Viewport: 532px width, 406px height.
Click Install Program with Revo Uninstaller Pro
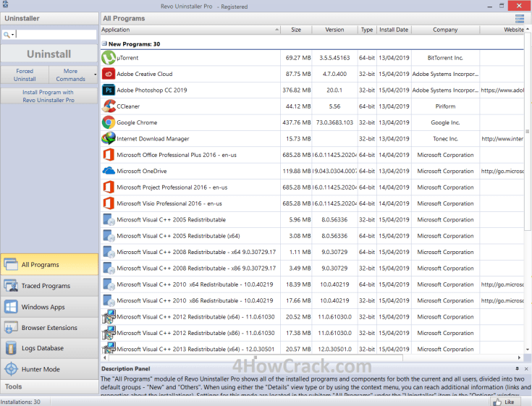click(x=49, y=96)
